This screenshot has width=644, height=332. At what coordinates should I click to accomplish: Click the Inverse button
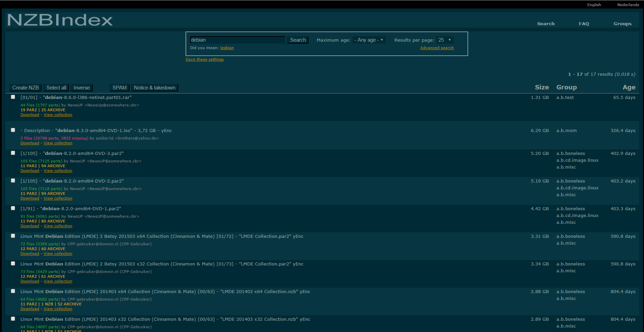82,88
